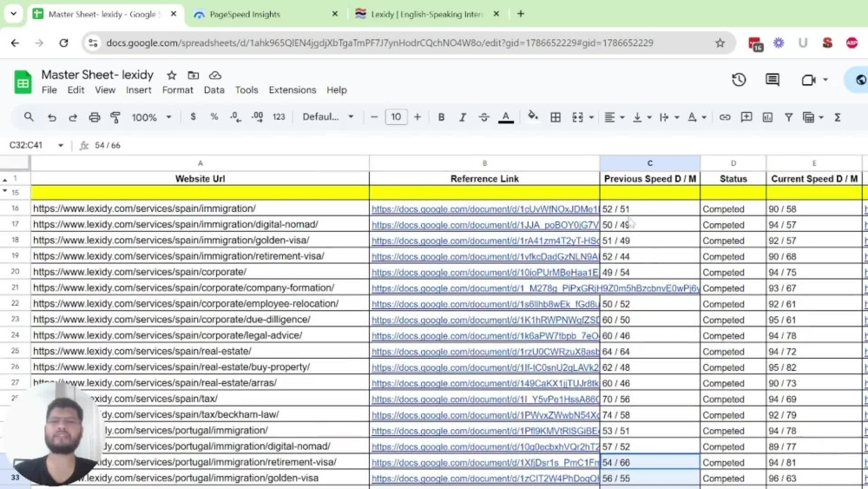Open the Data menu
Viewport: 868px width, 489px height.
pyautogui.click(x=214, y=90)
